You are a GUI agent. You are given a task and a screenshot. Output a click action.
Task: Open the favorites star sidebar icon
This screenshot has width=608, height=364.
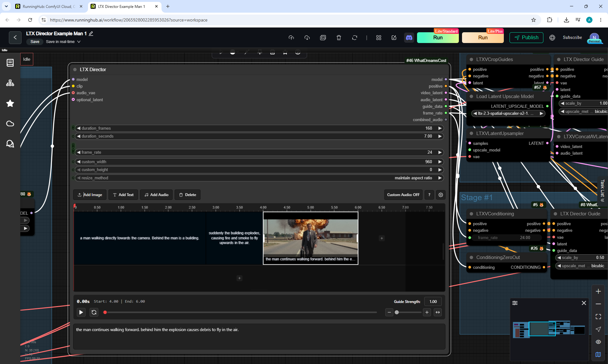tap(10, 103)
